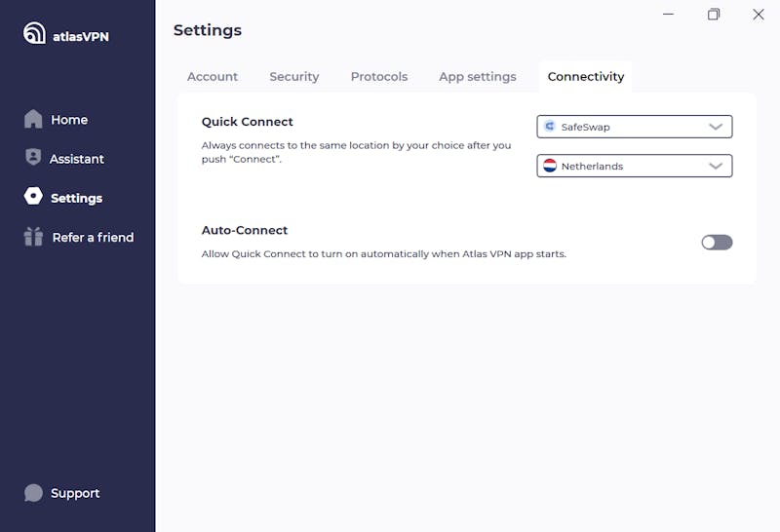Click the Refer a friend link
Screen dimensions: 780x532
click(93, 237)
